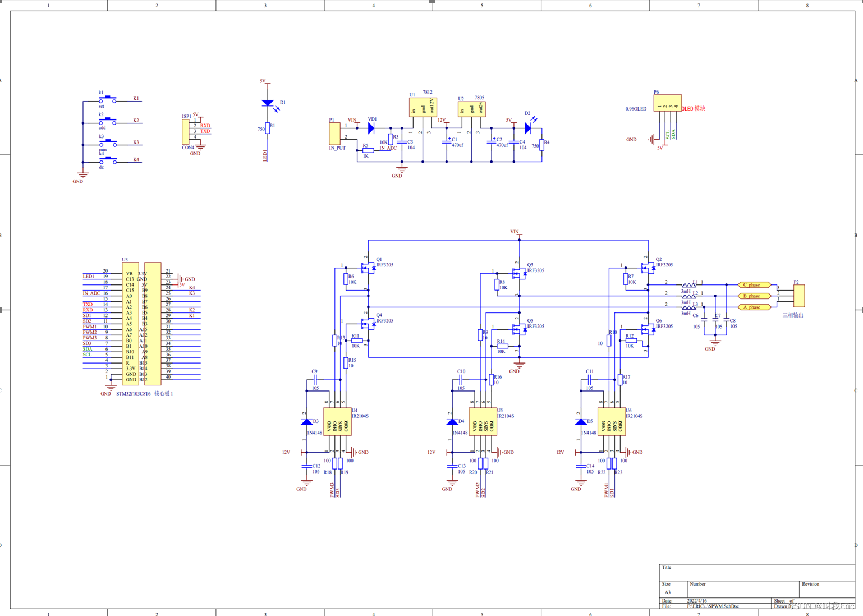This screenshot has width=863, height=616.
Task: Select MOSFET Q4 IRF3205
Action: click(x=368, y=324)
